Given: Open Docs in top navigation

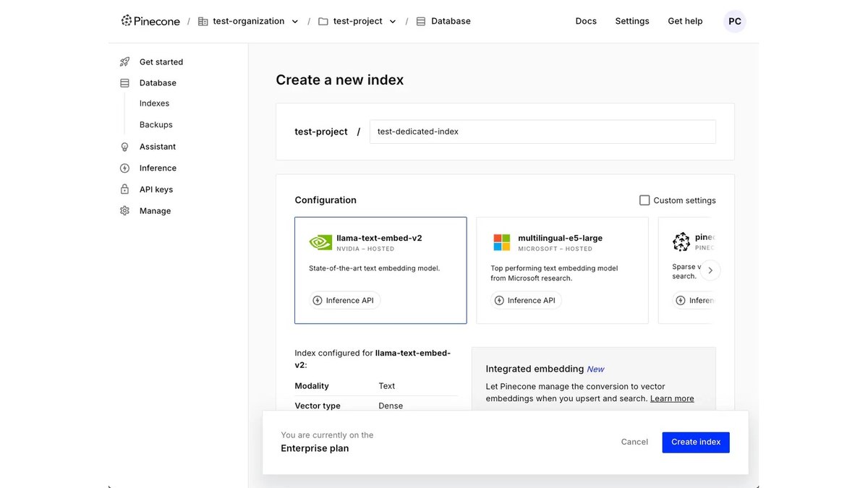Looking at the screenshot, I should point(586,21).
